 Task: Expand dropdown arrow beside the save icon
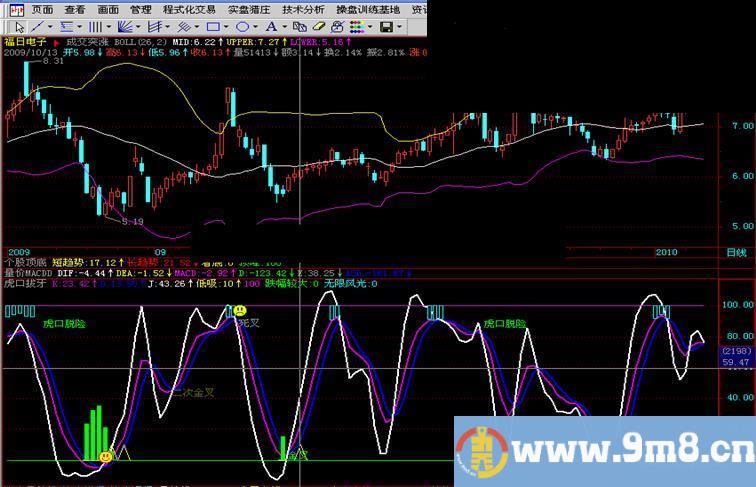398,27
